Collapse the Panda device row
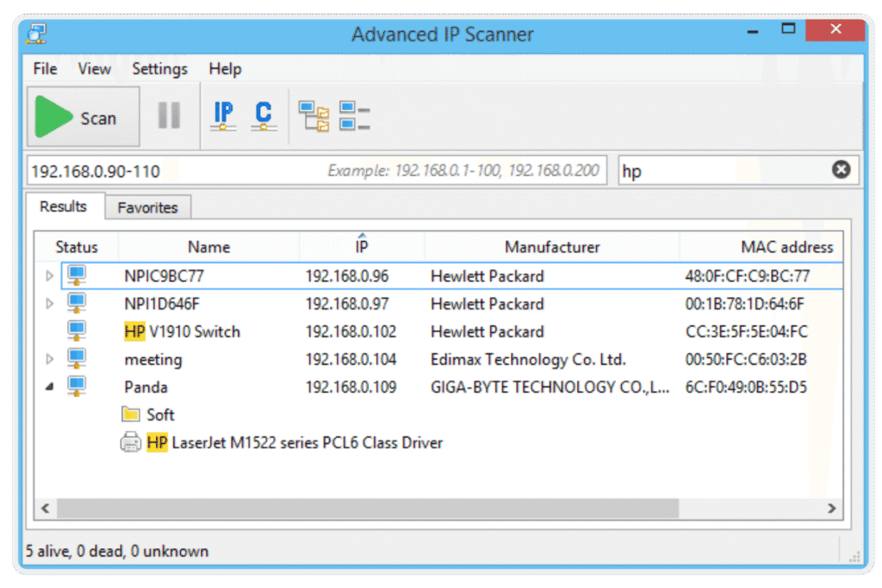Image resolution: width=882 pixels, height=588 pixels. click(49, 387)
